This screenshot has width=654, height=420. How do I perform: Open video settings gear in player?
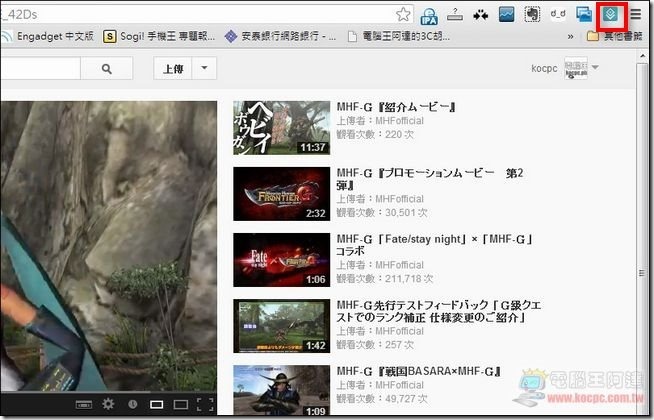(107, 404)
